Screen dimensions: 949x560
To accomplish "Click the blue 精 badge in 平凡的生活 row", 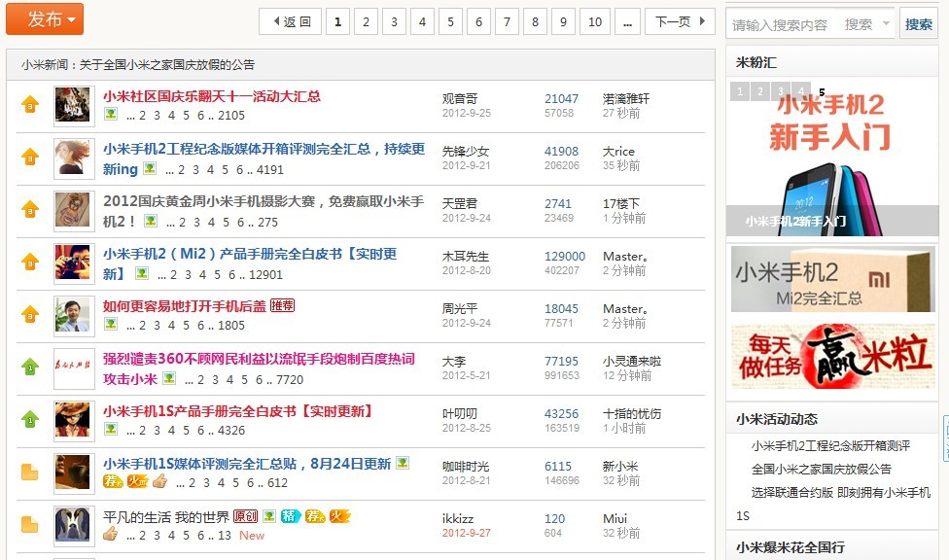I will click(x=291, y=516).
